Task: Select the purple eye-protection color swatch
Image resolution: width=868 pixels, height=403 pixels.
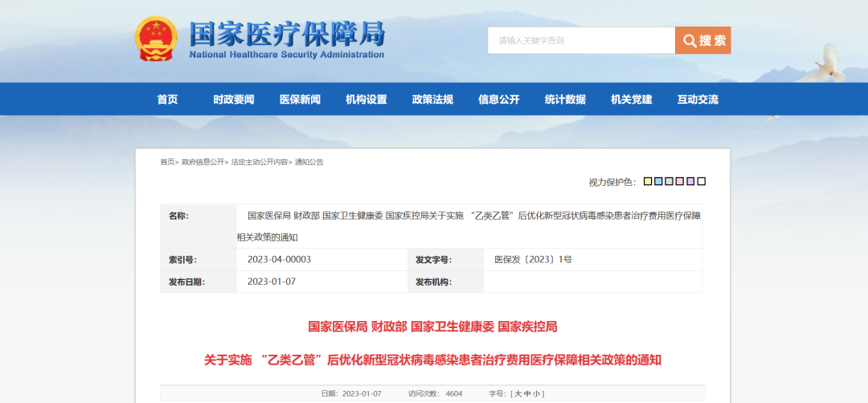Action: 690,181
